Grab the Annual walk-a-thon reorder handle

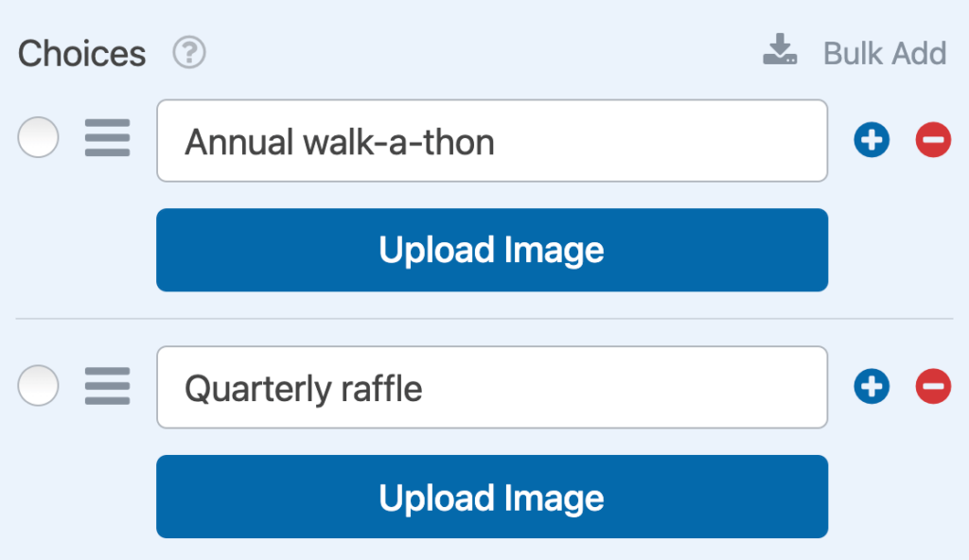coord(108,138)
